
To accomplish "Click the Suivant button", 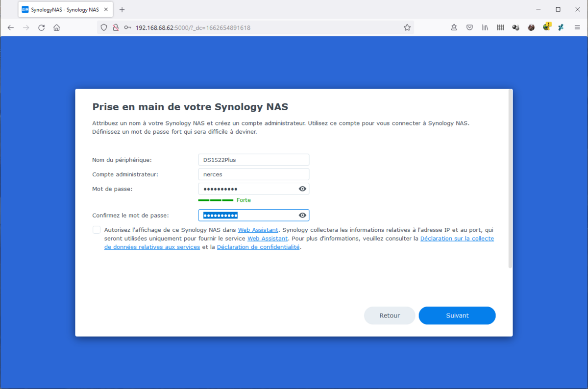I will 457,316.
